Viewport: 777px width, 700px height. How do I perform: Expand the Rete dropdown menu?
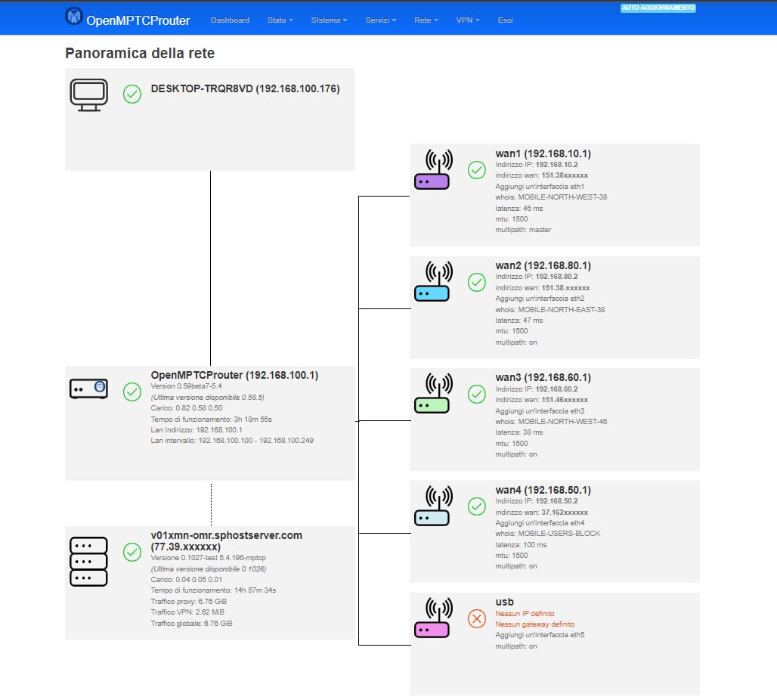tap(426, 20)
